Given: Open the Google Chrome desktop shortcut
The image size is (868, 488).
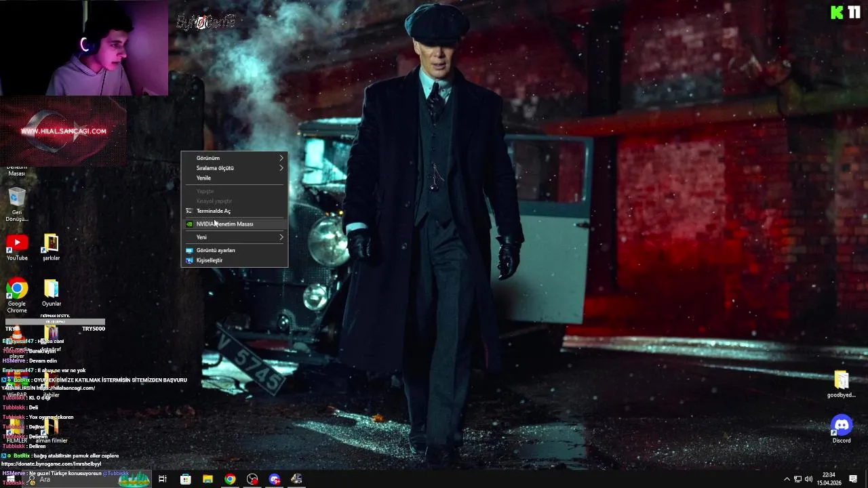Looking at the screenshot, I should pos(17,296).
